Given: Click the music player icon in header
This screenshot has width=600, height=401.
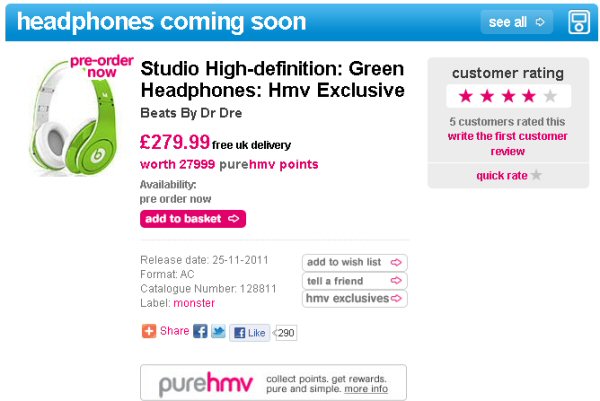Looking at the screenshot, I should tap(579, 22).
